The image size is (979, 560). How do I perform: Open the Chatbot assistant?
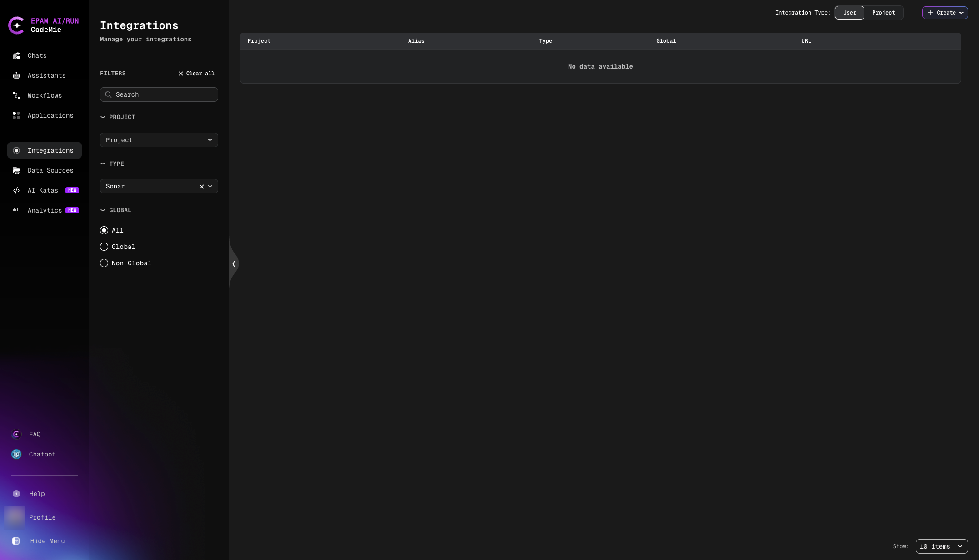click(x=42, y=454)
